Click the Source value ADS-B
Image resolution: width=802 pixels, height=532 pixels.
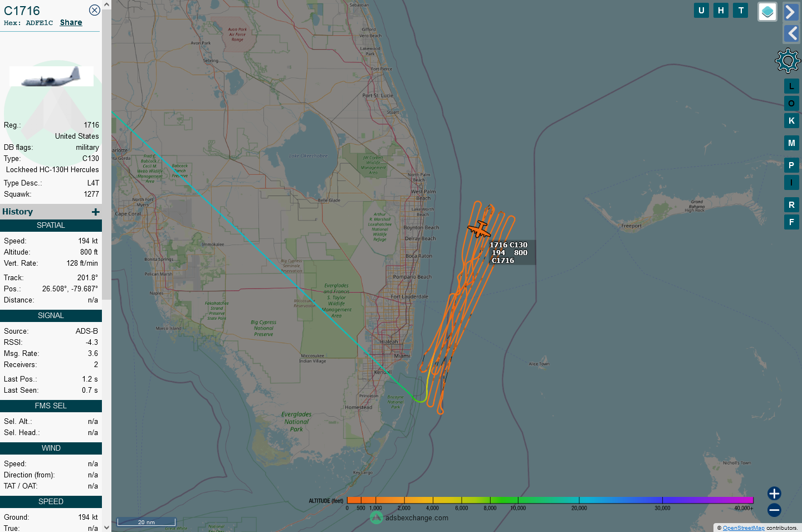(x=87, y=331)
